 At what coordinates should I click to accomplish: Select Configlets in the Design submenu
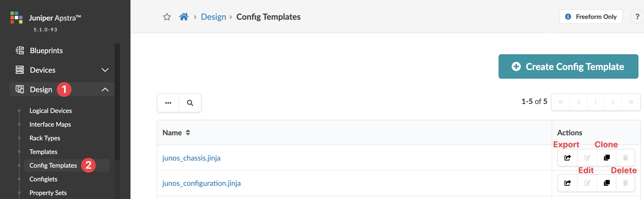pyautogui.click(x=43, y=179)
